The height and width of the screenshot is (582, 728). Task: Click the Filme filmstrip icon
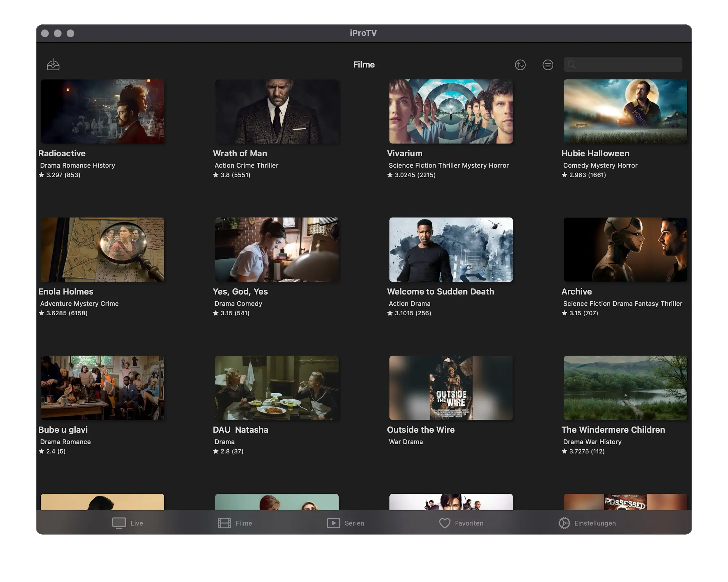point(225,523)
